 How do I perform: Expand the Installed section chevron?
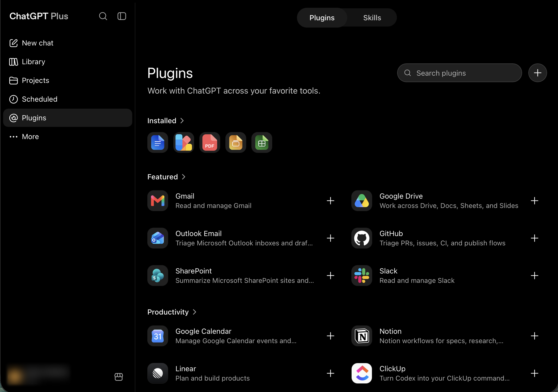point(182,121)
